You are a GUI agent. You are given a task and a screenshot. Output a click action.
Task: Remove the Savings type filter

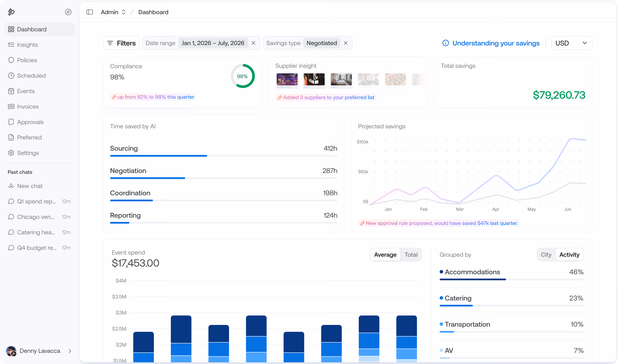346,43
